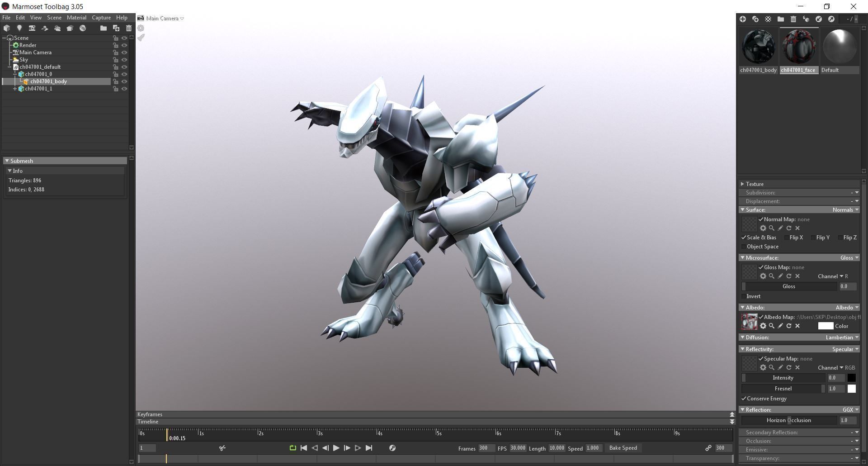Duplicate the selected material
868x466 pixels.
tap(755, 19)
